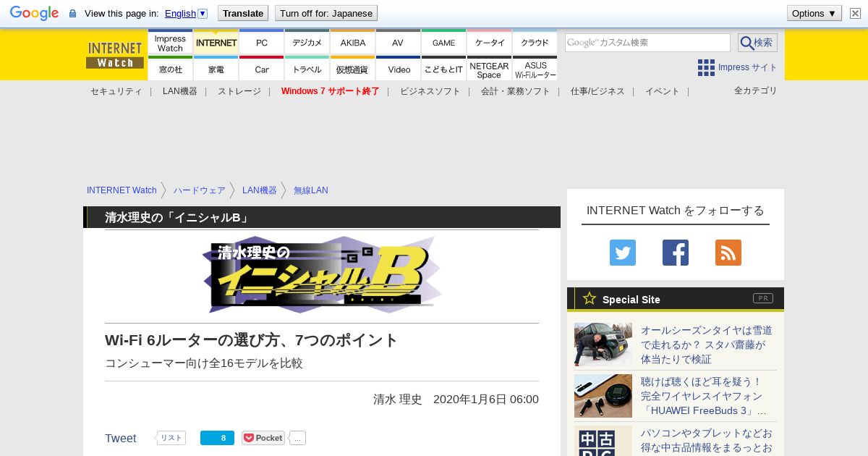Image resolution: width=868 pixels, height=456 pixels.
Task: Select the 仮想通貨 tab
Action: click(x=353, y=69)
